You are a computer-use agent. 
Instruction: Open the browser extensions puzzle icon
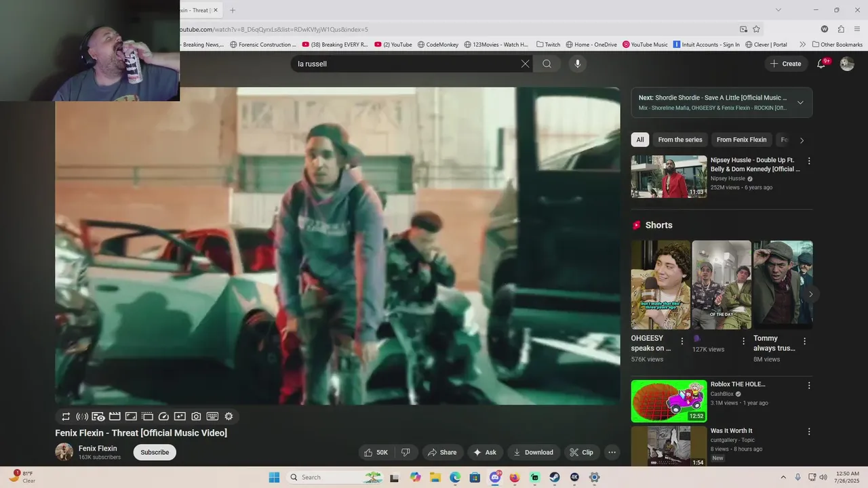841,29
